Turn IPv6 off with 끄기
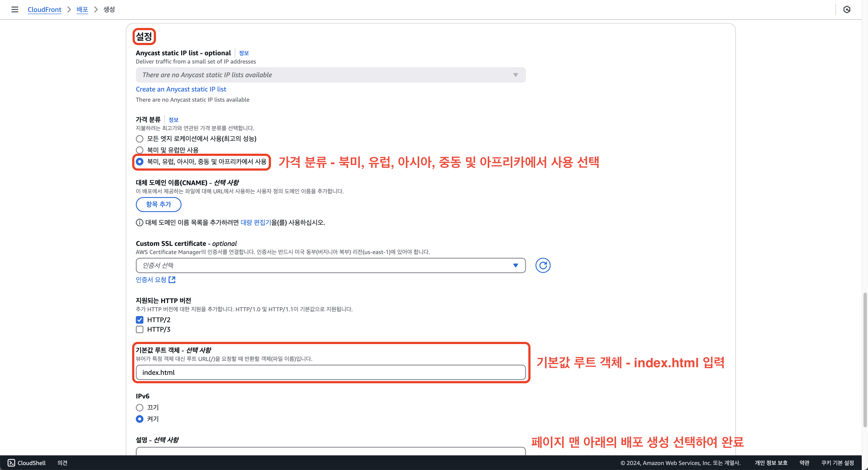Image resolution: width=868 pixels, height=470 pixels. tap(140, 407)
